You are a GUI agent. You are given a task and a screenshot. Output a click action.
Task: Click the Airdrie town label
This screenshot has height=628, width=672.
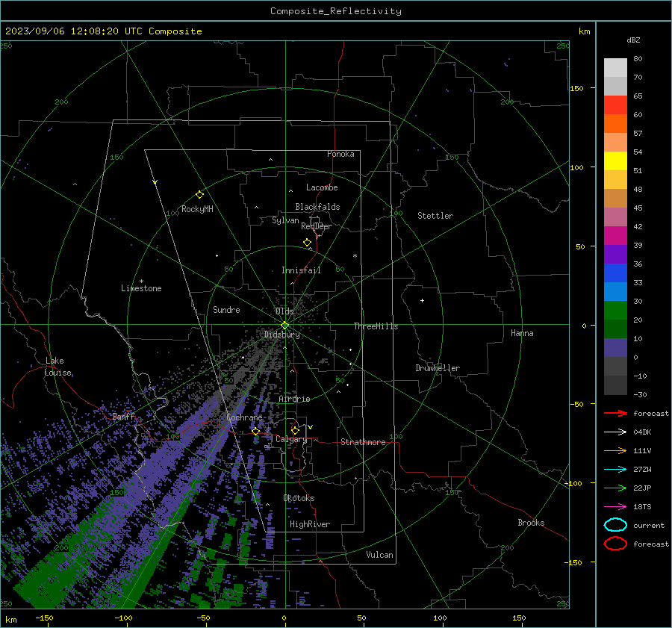tap(294, 399)
